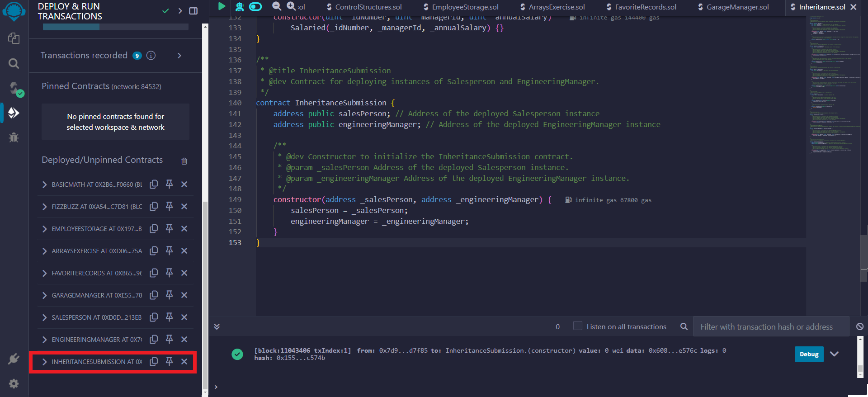This screenshot has height=397, width=868.
Task: Open the Search in files sidebar icon
Action: coord(14,63)
